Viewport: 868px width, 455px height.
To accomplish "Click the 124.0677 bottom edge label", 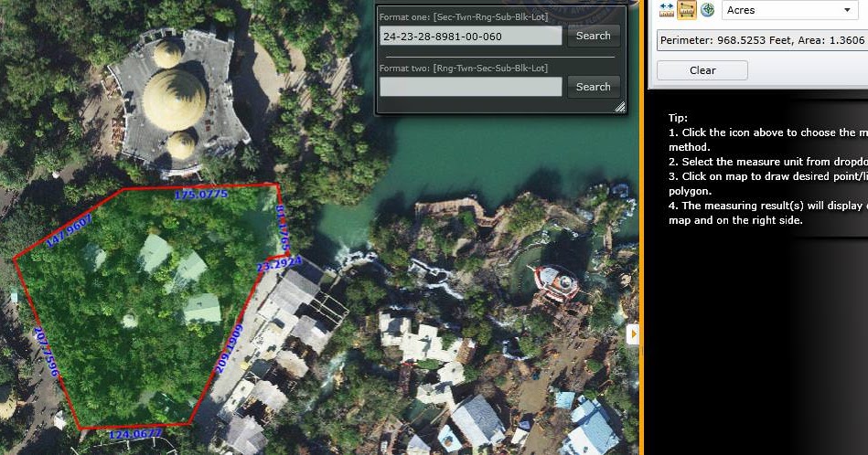I will pyautogui.click(x=135, y=435).
